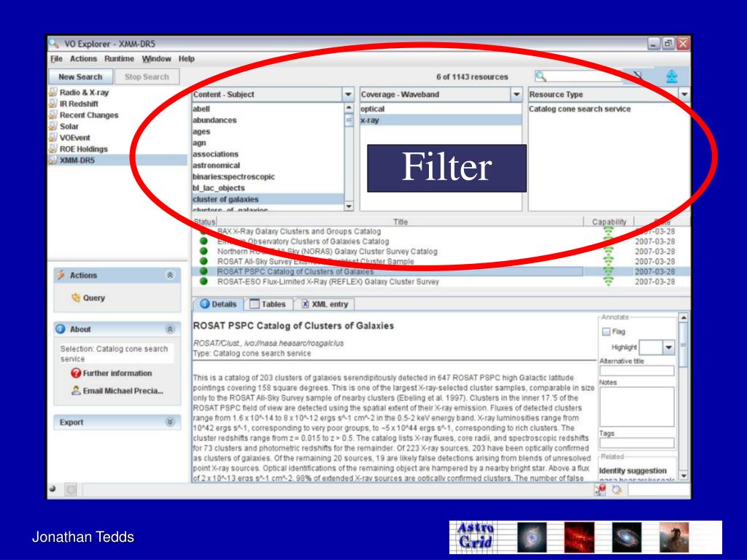Click the Tags input field
The height and width of the screenshot is (560, 747).
636,443
